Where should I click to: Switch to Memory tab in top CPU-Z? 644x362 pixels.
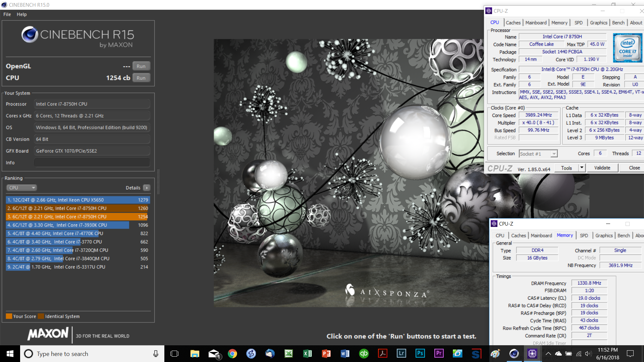coord(559,22)
